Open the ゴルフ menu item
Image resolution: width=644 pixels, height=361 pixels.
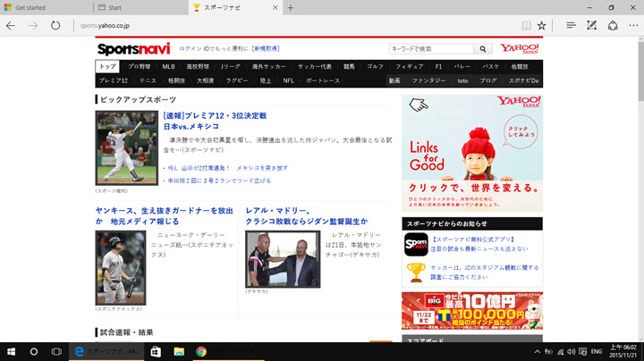(x=375, y=66)
